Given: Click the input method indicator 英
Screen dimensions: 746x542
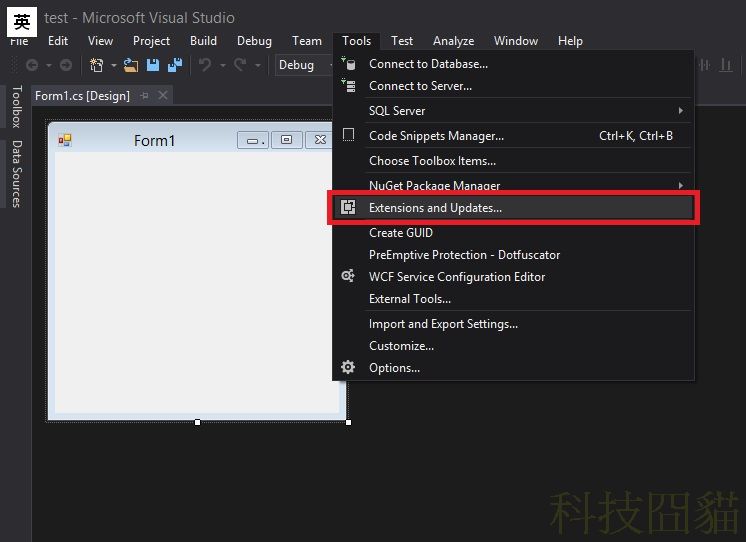Looking at the screenshot, I should [21, 21].
